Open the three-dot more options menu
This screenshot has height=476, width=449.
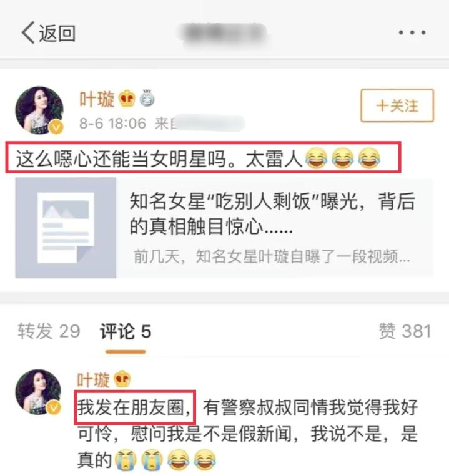412,32
